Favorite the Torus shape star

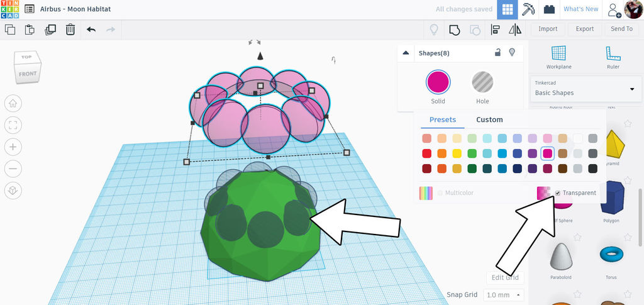click(628, 237)
